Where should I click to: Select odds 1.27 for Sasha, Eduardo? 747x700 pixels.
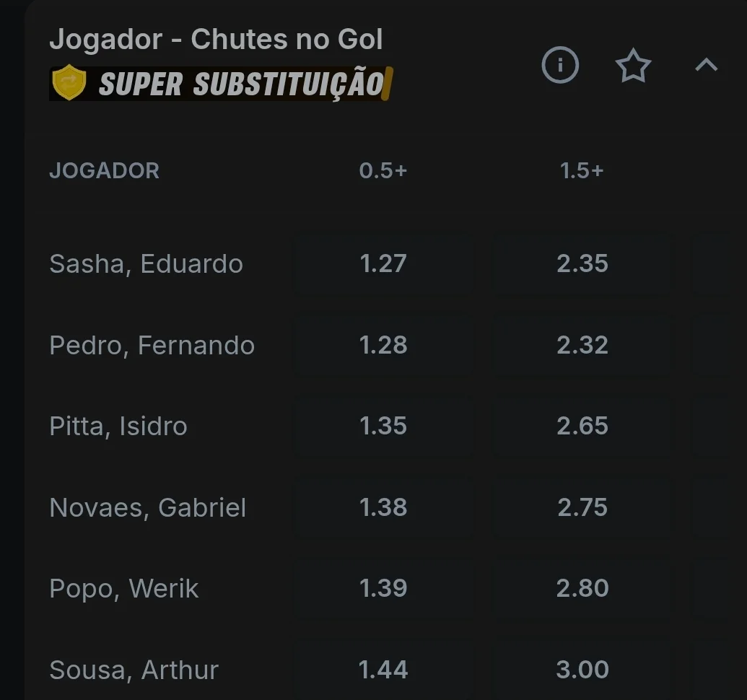pos(383,263)
